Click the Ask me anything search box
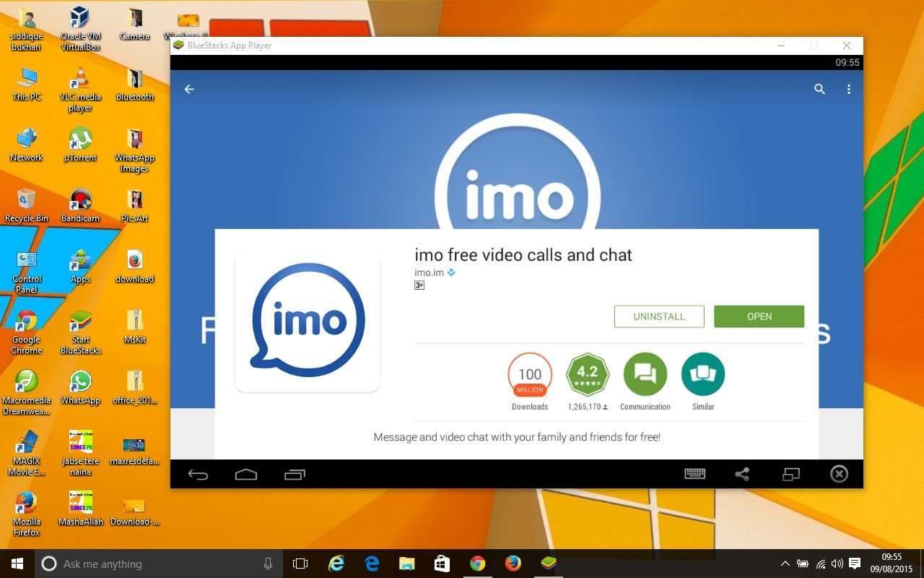Screen dimensions: 924x578 (159, 564)
